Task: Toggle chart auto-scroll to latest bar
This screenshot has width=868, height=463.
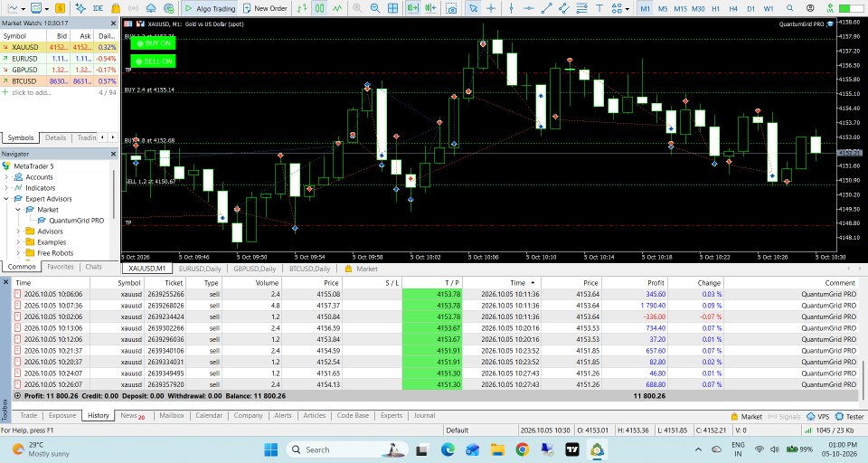Action: click(x=412, y=8)
